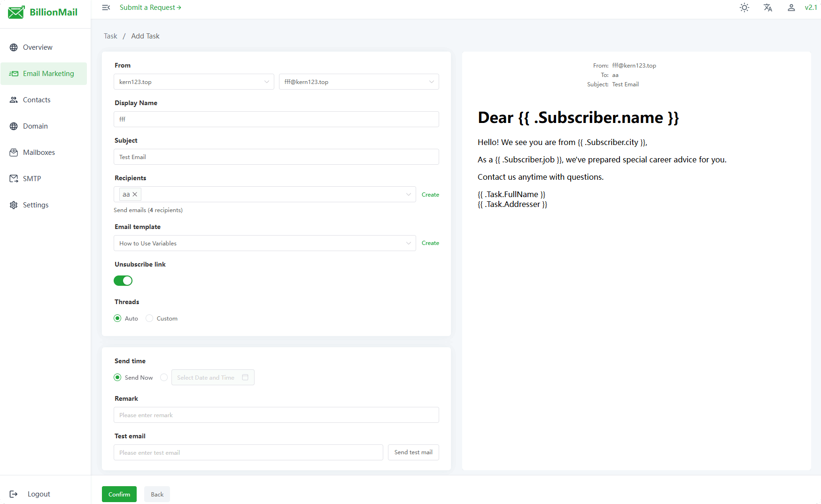Expand the kern123.top domain dropdown
This screenshot has height=504, width=821.
click(x=194, y=82)
